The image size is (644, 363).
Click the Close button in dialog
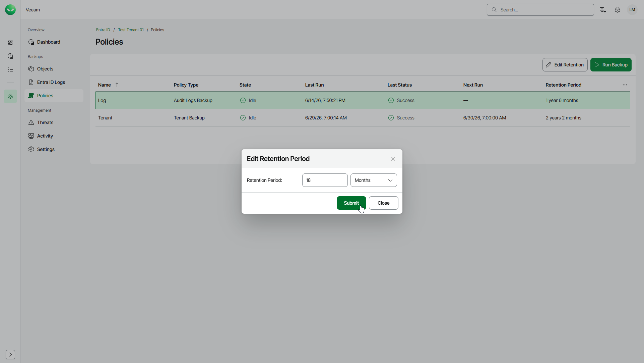pos(383,203)
